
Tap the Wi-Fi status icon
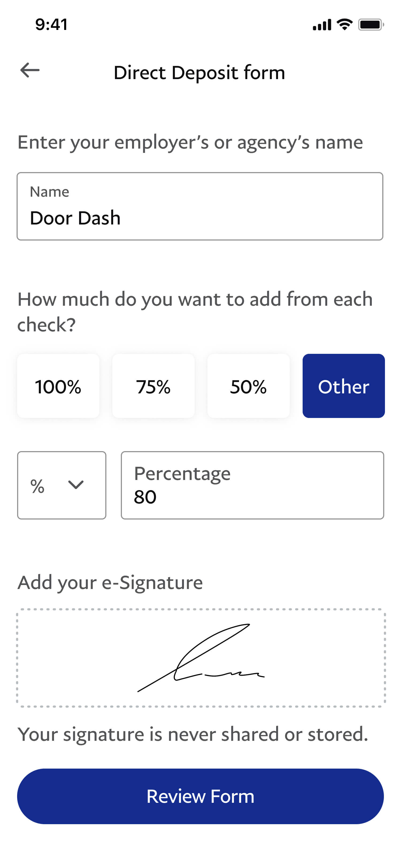(344, 25)
